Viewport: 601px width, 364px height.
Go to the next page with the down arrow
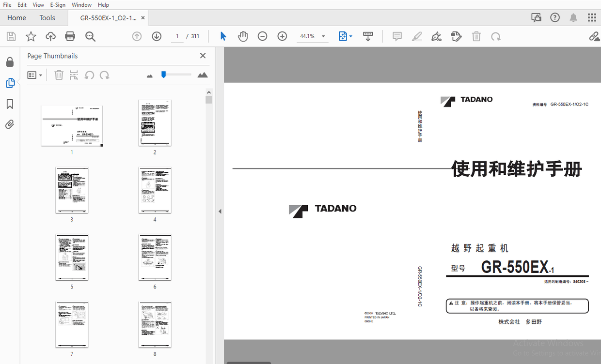coord(156,36)
